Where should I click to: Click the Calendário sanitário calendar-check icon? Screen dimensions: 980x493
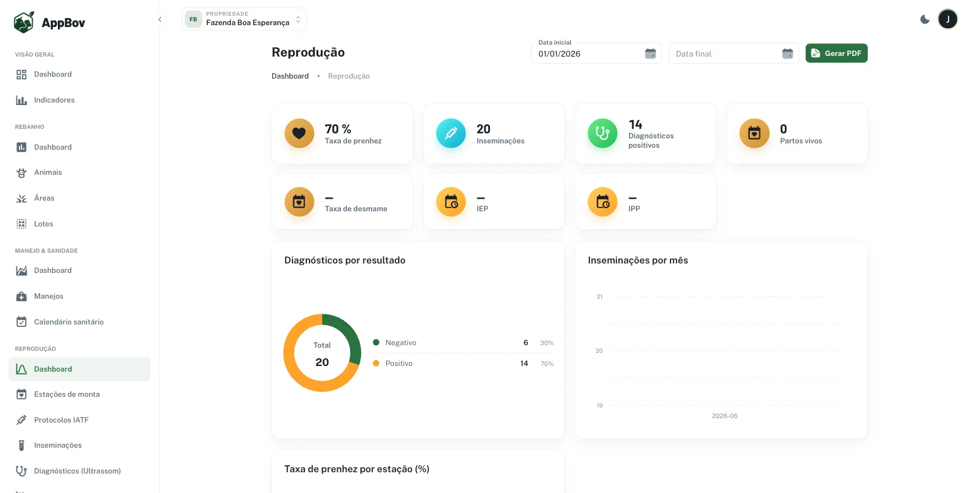point(21,322)
